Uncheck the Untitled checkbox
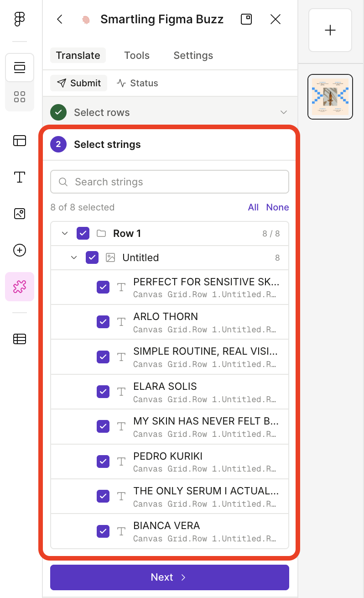The height and width of the screenshot is (598, 364). 92,257
